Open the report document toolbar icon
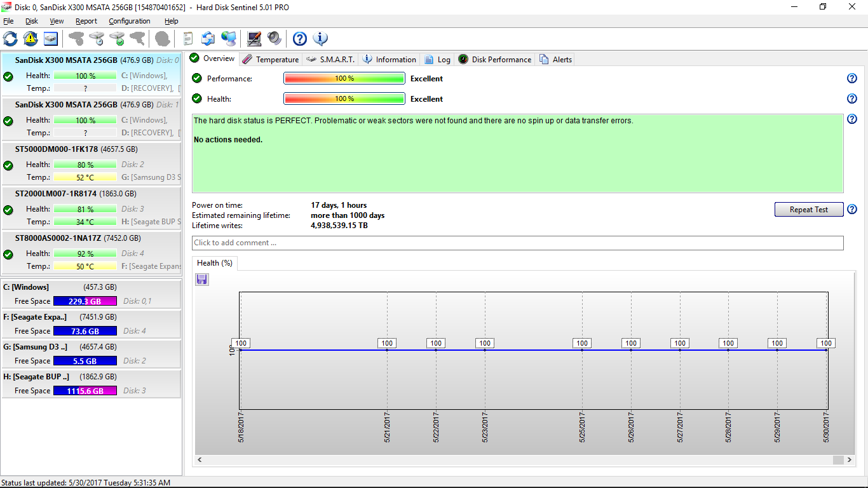Screen dimensions: 868x488 tap(187, 39)
